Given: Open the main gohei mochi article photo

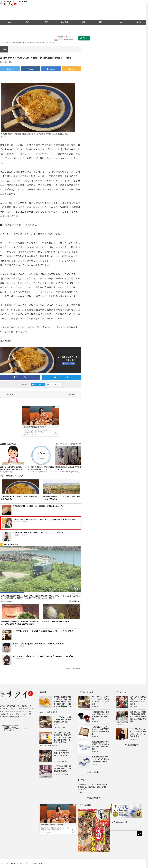Looking at the screenshot, I should pyautogui.click(x=37, y=107).
